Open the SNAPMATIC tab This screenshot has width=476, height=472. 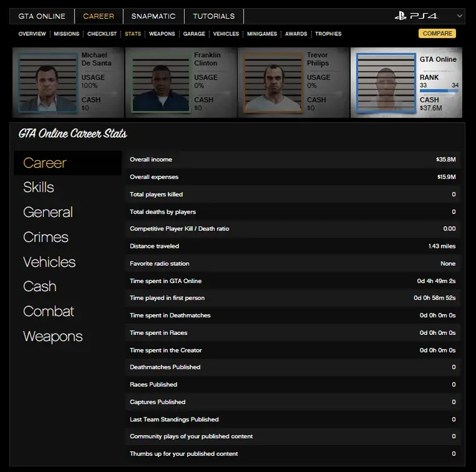coord(153,16)
